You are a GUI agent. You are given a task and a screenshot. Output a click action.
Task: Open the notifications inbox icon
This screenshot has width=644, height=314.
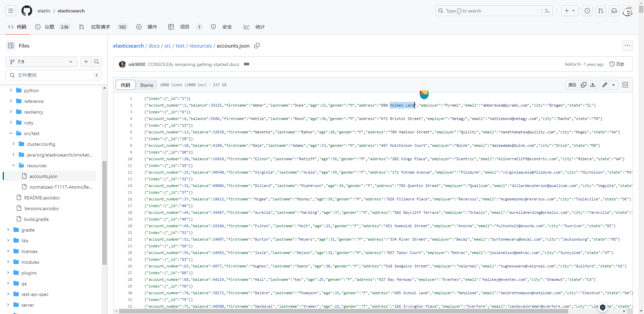point(614,11)
